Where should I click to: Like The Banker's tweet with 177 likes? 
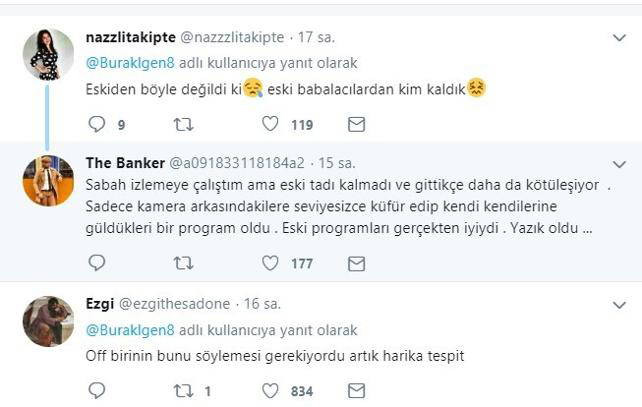tap(271, 263)
